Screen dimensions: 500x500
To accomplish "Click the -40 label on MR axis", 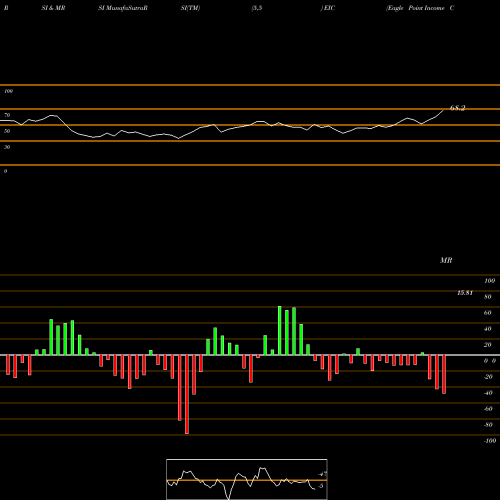I will point(488,393).
